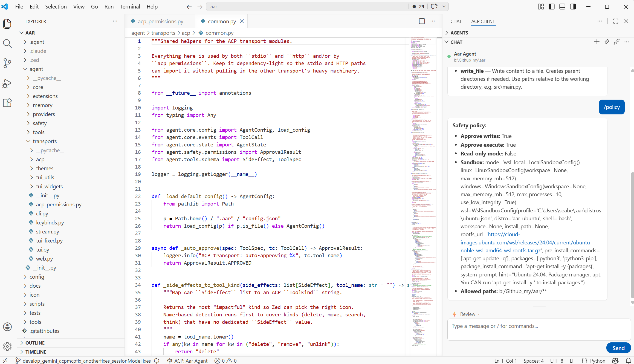The width and height of the screenshot is (634, 364).
Task: Open the Extensions view
Action: click(7, 103)
